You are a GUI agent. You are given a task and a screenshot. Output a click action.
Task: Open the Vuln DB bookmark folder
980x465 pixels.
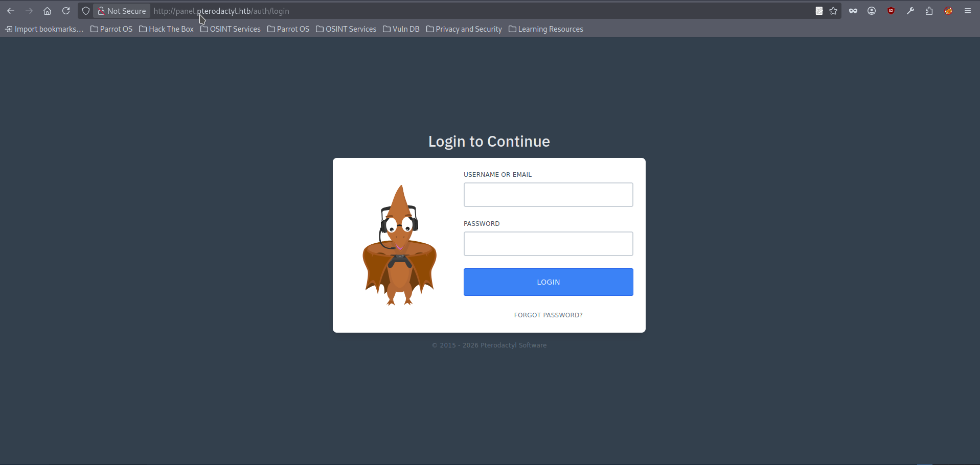(401, 29)
